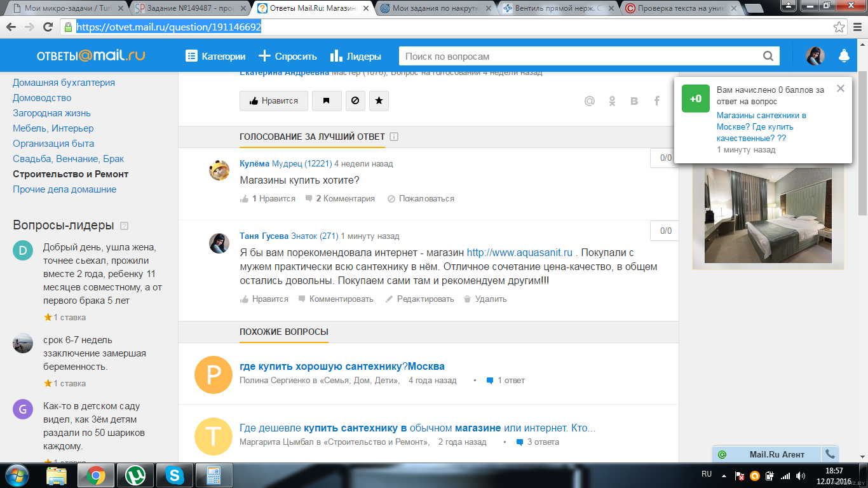868x488 pixels.
Task: Click the bookmark flag icon button
Action: pyautogui.click(x=327, y=100)
